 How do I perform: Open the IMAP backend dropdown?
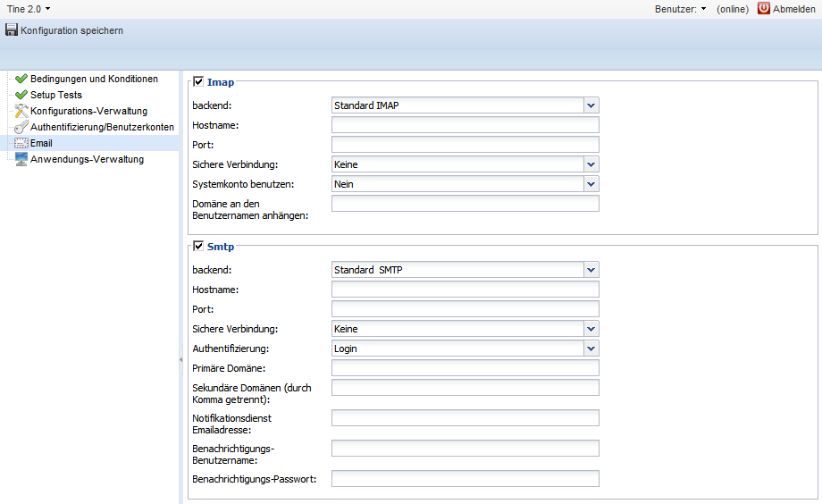[591, 105]
